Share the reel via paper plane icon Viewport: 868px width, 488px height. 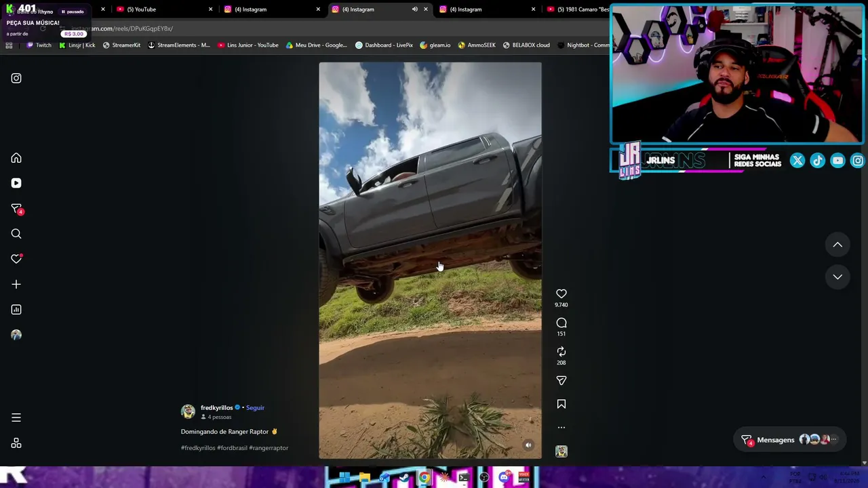click(561, 381)
